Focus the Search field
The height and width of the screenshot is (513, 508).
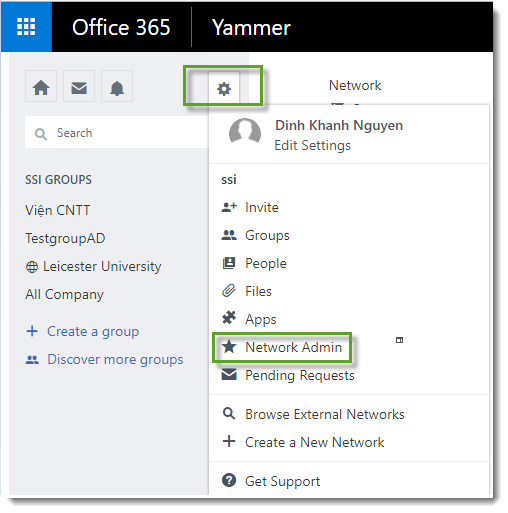(117, 132)
